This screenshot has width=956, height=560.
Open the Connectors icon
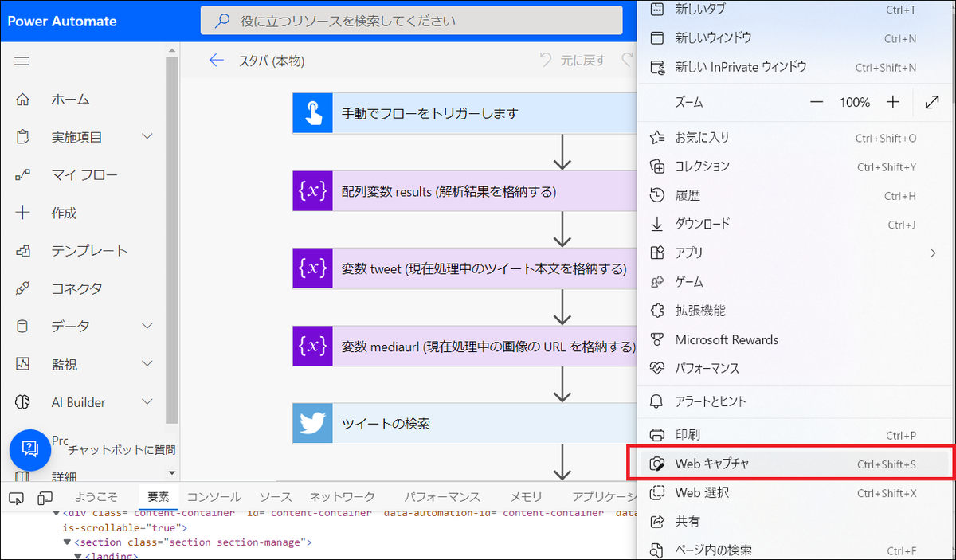[x=22, y=288]
